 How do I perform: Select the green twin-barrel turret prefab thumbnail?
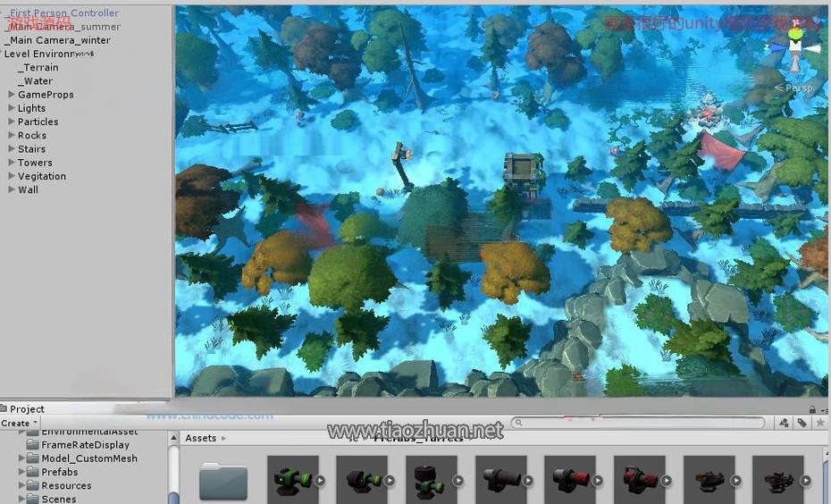[292, 480]
